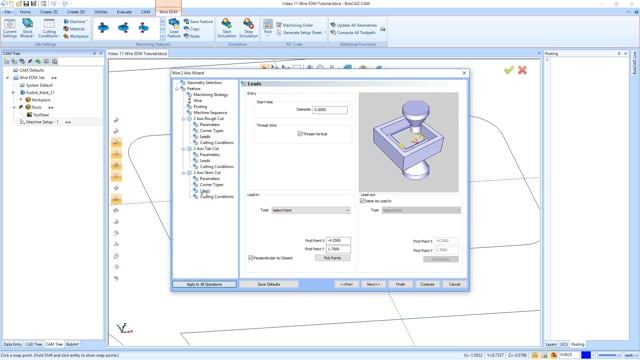This screenshot has width=640, height=360.
Task: Toggle the Thread Vertical checkbox
Action: tap(300, 134)
